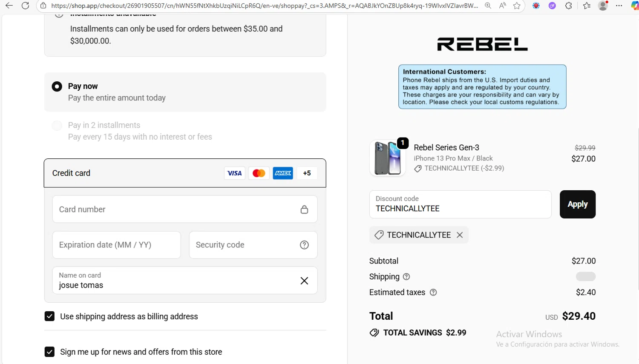This screenshot has width=639, height=364.
Task: Open the Shipping info help icon
Action: coord(406,277)
